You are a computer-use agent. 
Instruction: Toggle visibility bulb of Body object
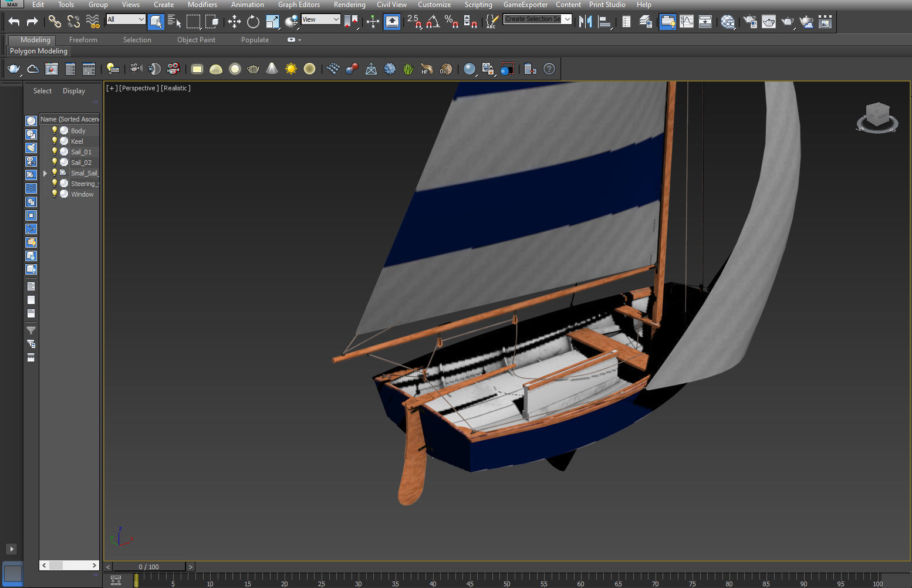point(55,130)
